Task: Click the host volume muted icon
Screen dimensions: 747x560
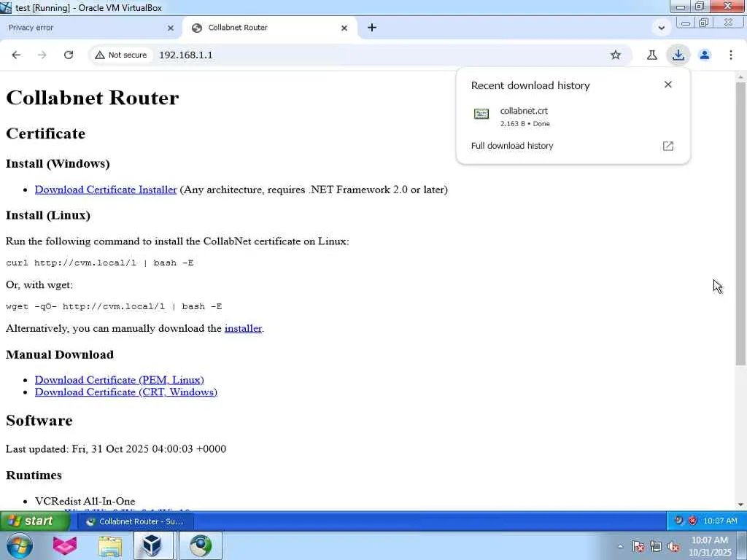Action: [x=673, y=546]
